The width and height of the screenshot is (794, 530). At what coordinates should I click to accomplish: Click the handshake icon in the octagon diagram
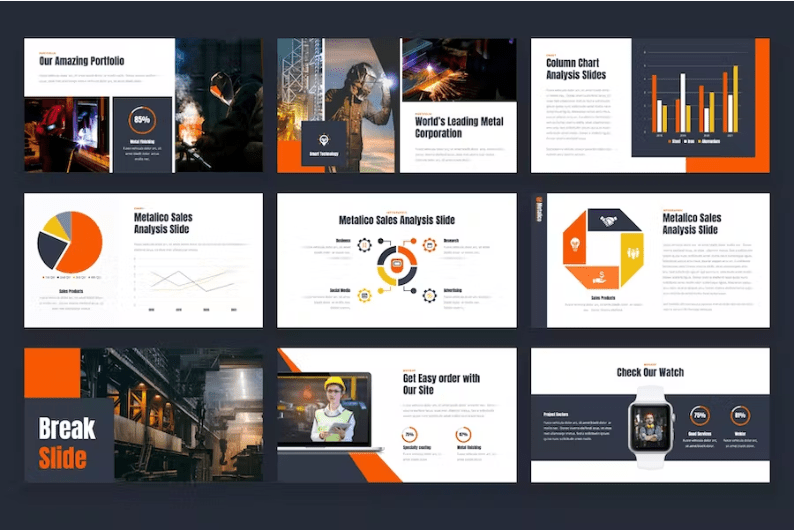click(x=607, y=222)
